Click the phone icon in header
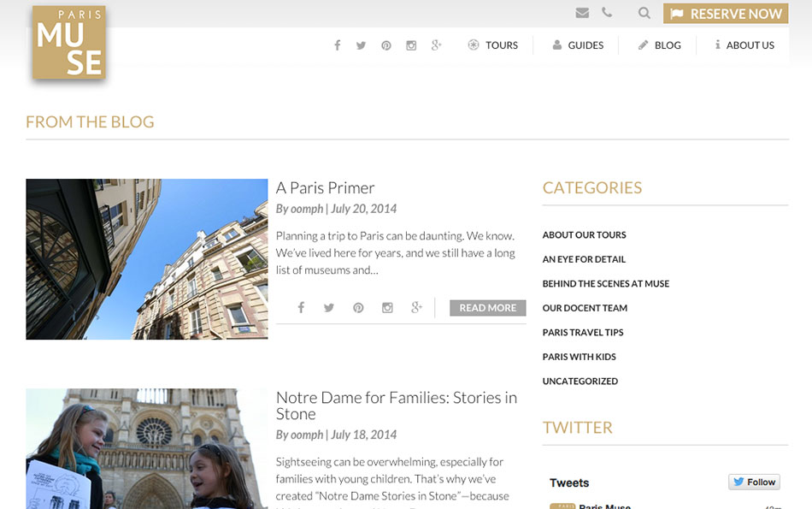This screenshot has width=812, height=509. point(607,13)
